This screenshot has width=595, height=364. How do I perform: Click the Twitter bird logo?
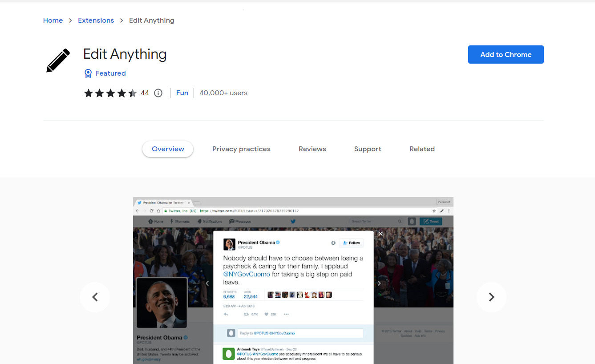click(293, 221)
